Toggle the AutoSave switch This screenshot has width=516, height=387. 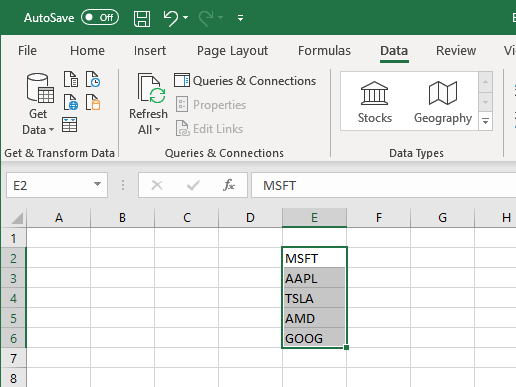100,17
